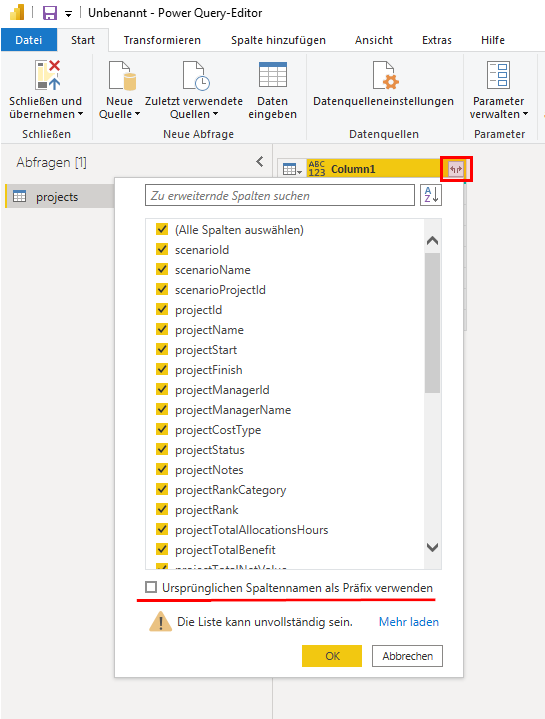Screen dimensions: 545x719
Task: Uncheck the projectName checkbox
Action: 162,329
